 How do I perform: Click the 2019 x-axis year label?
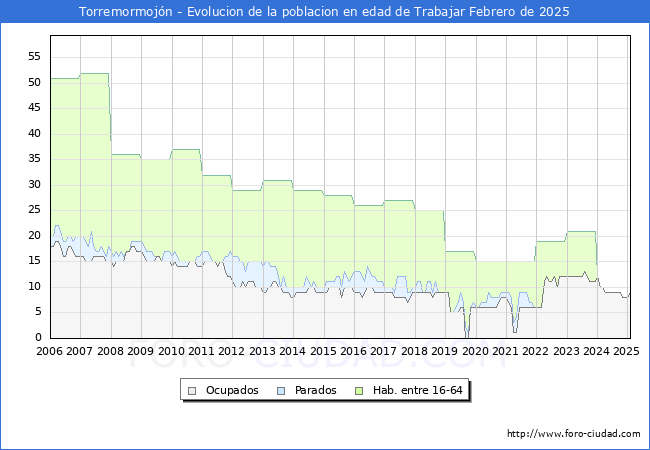[x=445, y=351]
